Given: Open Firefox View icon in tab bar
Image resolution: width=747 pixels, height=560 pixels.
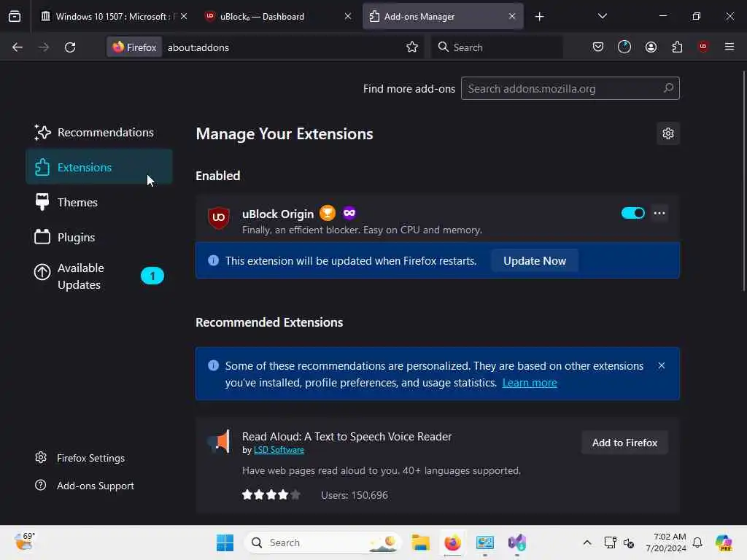Looking at the screenshot, I should 15,16.
